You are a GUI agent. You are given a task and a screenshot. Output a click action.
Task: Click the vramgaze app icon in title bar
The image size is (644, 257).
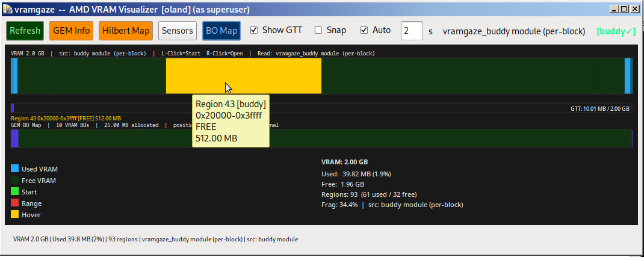(x=7, y=10)
